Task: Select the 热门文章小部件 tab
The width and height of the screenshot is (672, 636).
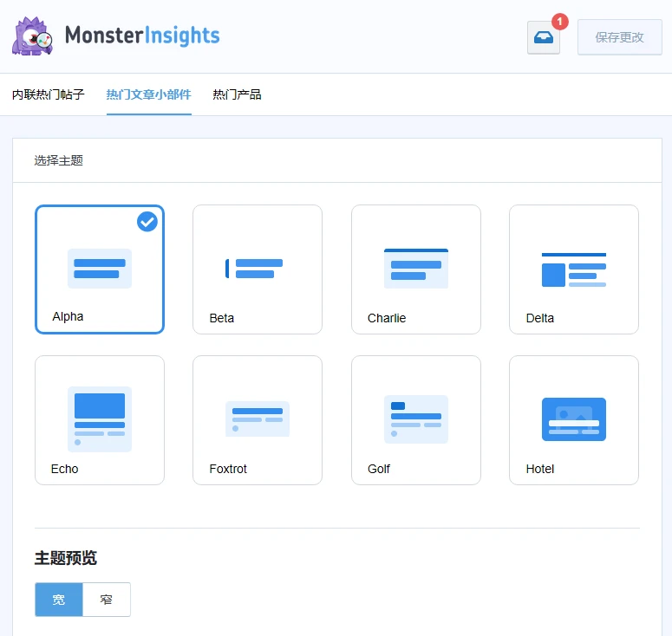Action: (x=149, y=94)
